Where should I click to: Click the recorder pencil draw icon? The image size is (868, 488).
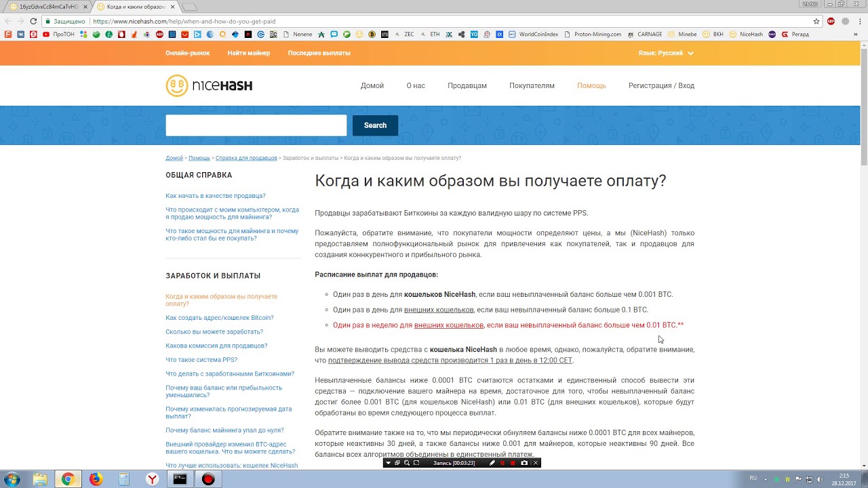coord(492,463)
